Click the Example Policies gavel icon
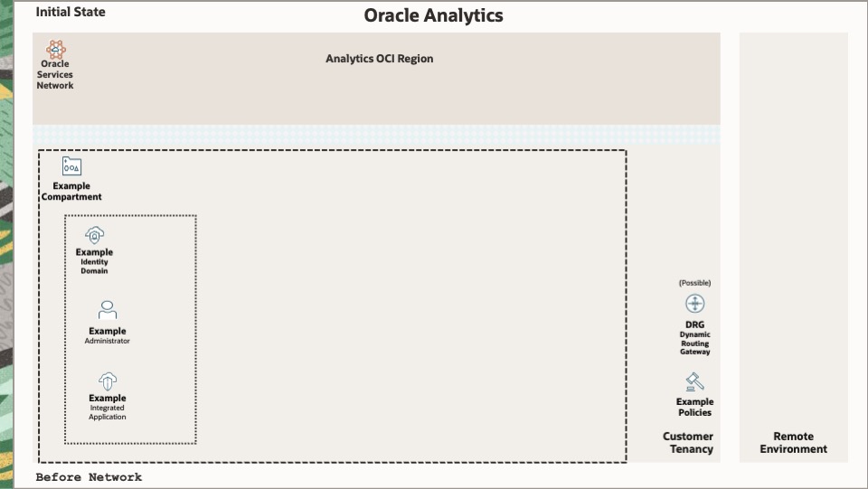The height and width of the screenshot is (489, 868). point(694,382)
